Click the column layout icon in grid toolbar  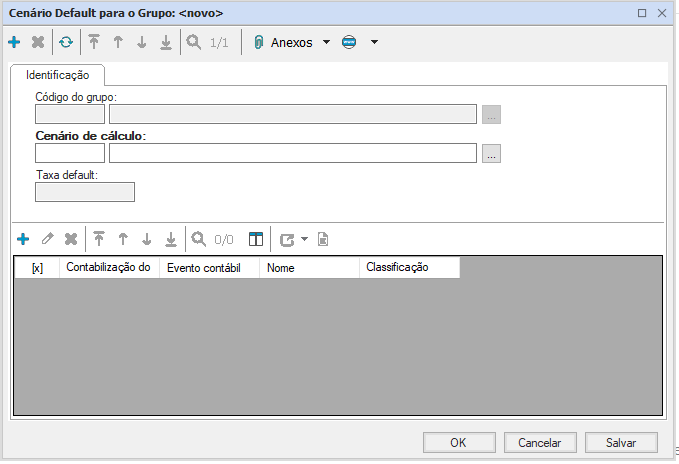(256, 239)
